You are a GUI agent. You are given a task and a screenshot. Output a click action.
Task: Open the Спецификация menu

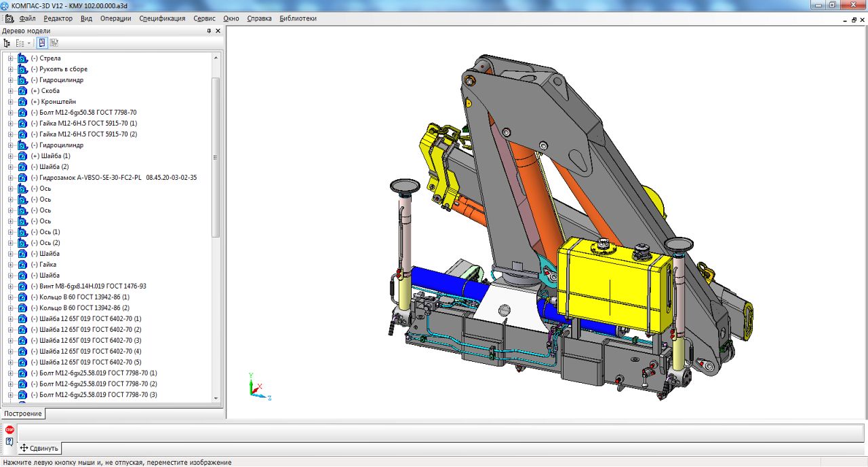[162, 18]
